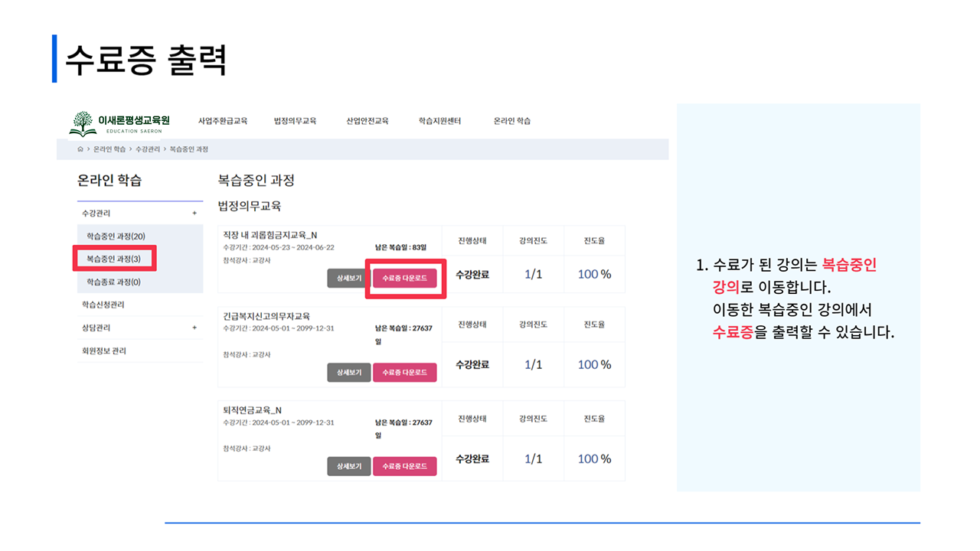Image resolution: width=980 pixels, height=551 pixels.
Task: Click 상세보기 for 직장 내 괴롭힘금지교육_N
Action: [348, 279]
